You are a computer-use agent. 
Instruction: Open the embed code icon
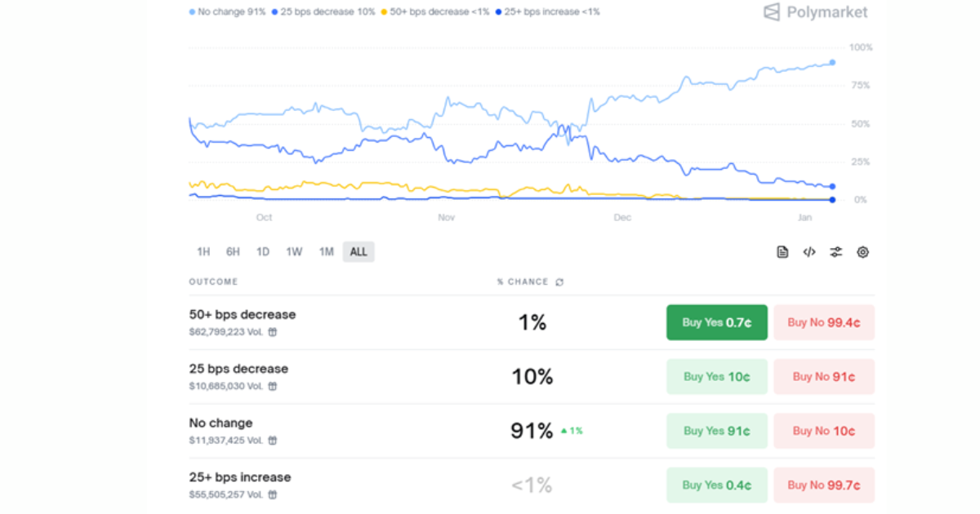point(808,252)
